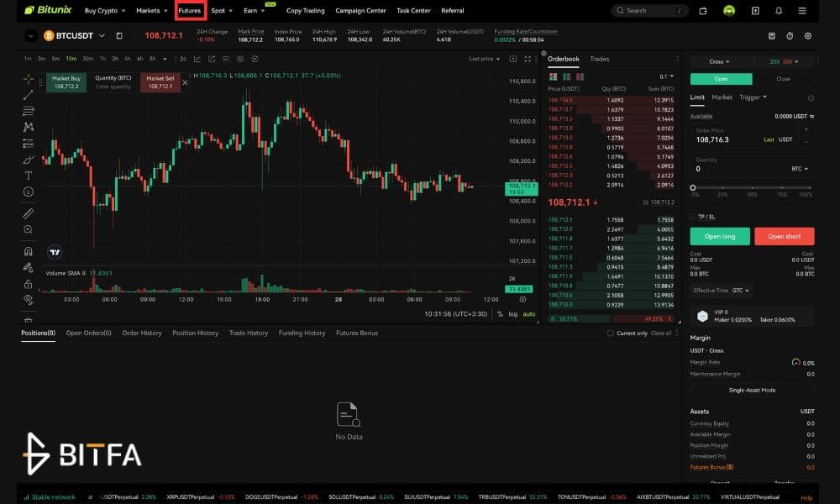Toggle auto scale on chart
840x504 pixels.
click(528, 314)
